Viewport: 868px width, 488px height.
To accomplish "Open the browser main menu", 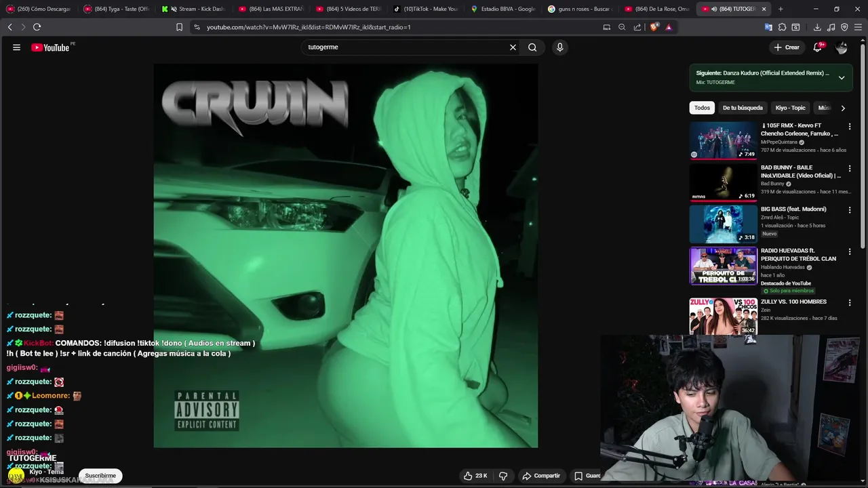I will pos(858,27).
